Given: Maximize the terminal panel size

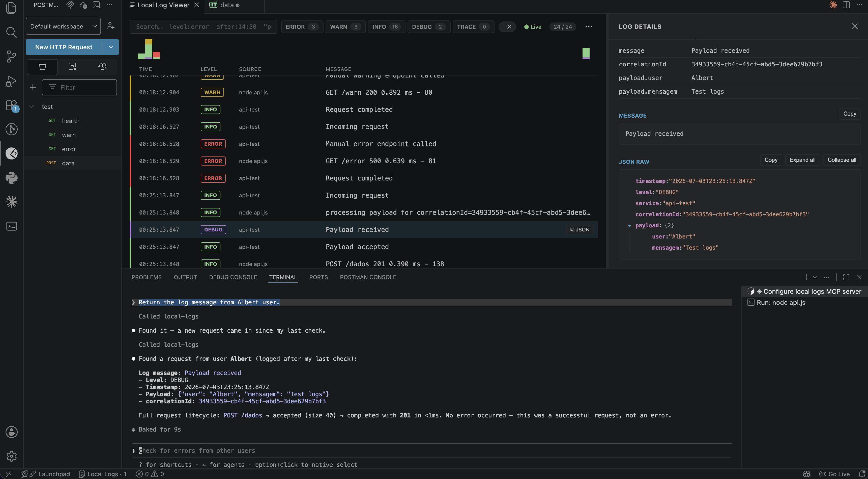Looking at the screenshot, I should point(846,277).
